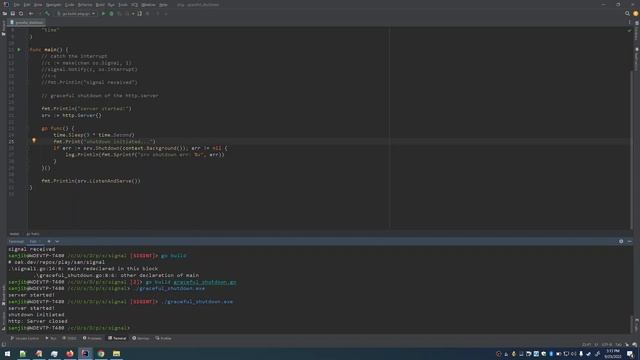Open the Code menu

pyautogui.click(x=69, y=5)
